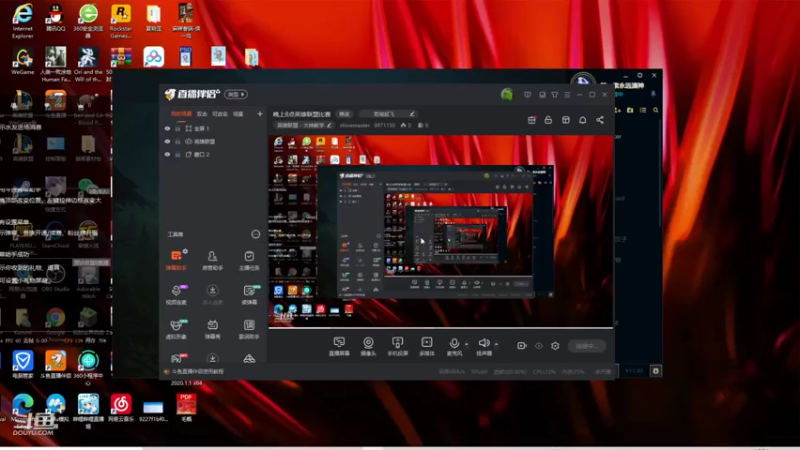Click the bell icon in background window
The height and width of the screenshot is (450, 800).
[x=654, y=94]
